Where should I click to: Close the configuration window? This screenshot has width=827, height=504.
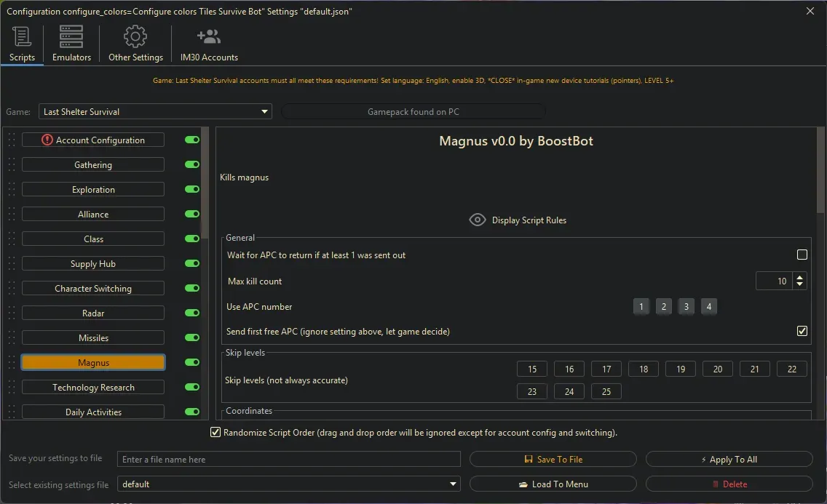point(810,10)
